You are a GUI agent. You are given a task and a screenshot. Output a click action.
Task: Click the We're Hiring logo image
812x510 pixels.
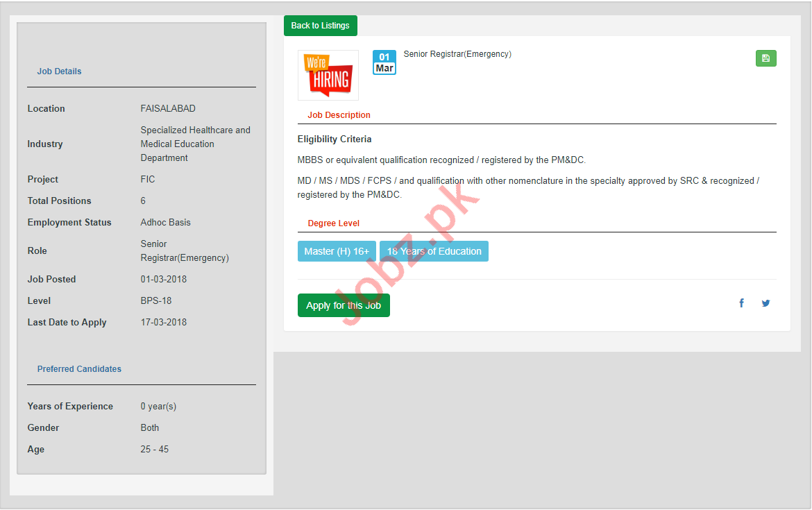(328, 75)
